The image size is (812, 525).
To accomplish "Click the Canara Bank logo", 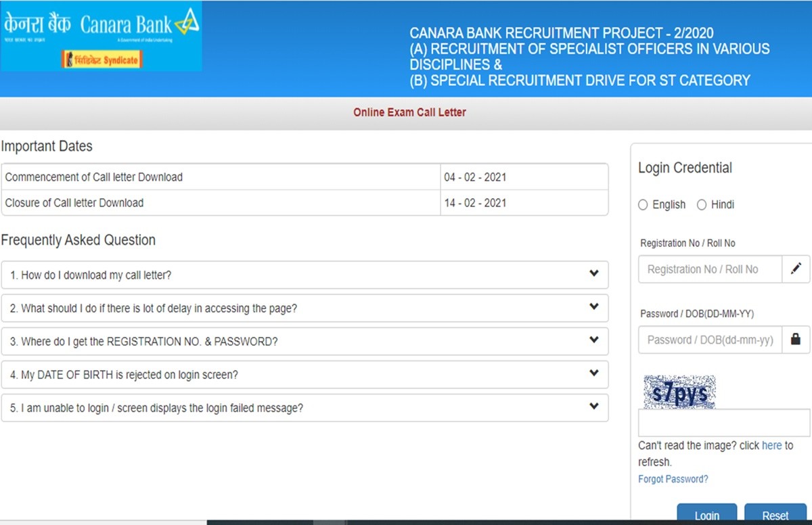I will coord(101,26).
